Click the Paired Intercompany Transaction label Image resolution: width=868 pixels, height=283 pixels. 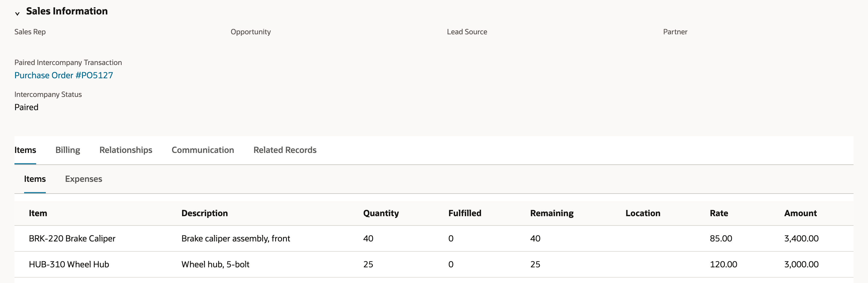click(x=68, y=63)
